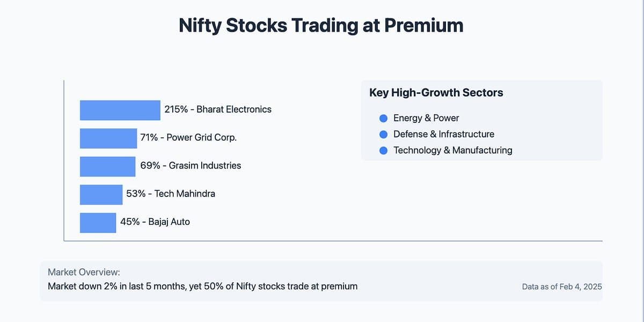Click the "45% - Bajaj Auto" label
This screenshot has height=322, width=644.
click(x=155, y=222)
